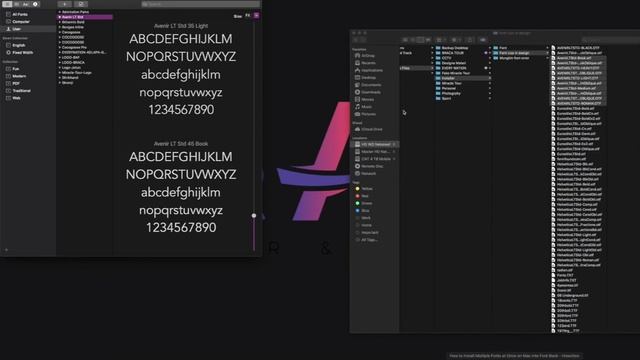The height and width of the screenshot is (360, 640).
Task: Expand the Bungee Inline font family
Action: (60, 27)
